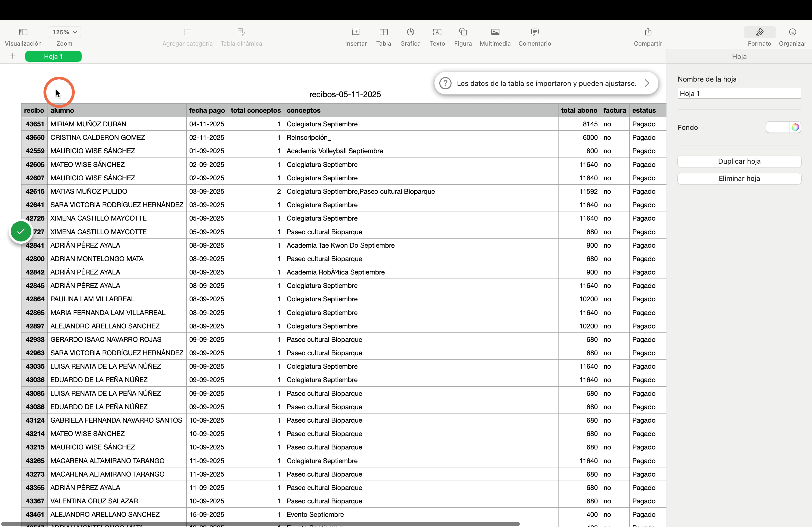
Task: Click the alumno column header
Action: pos(117,111)
